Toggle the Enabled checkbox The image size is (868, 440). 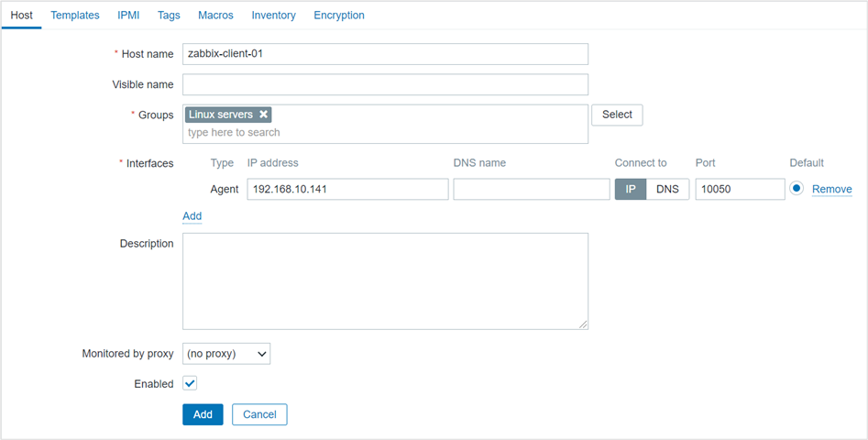(x=190, y=383)
